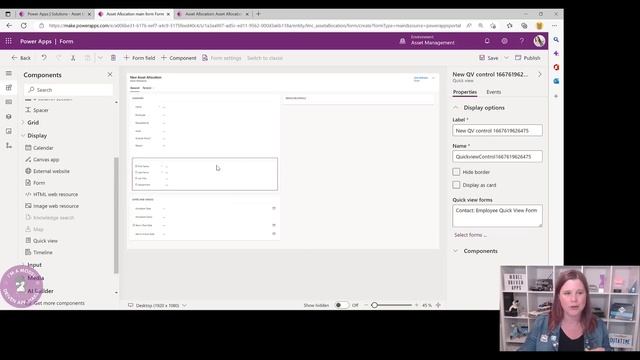
Task: Click the Component button in toolbar
Action: pyautogui.click(x=179, y=58)
